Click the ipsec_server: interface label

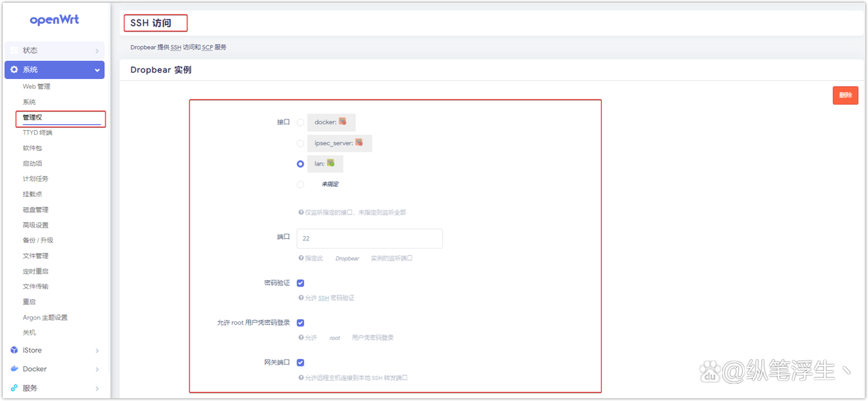pyautogui.click(x=334, y=143)
